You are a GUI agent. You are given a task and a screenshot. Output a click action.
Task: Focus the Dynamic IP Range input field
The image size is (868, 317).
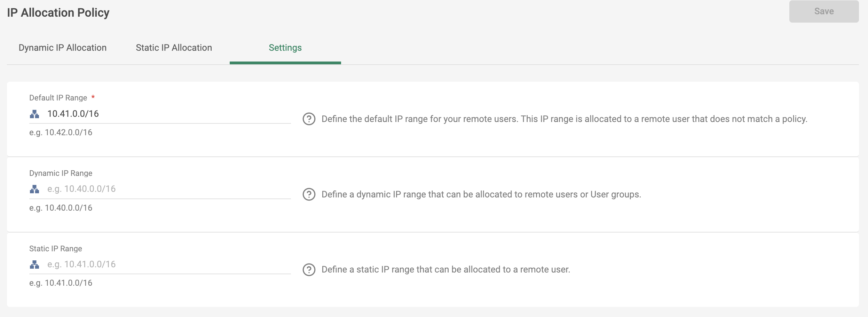point(157,188)
